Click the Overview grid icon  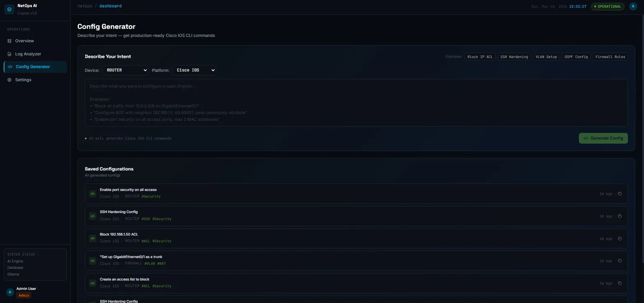(9, 41)
